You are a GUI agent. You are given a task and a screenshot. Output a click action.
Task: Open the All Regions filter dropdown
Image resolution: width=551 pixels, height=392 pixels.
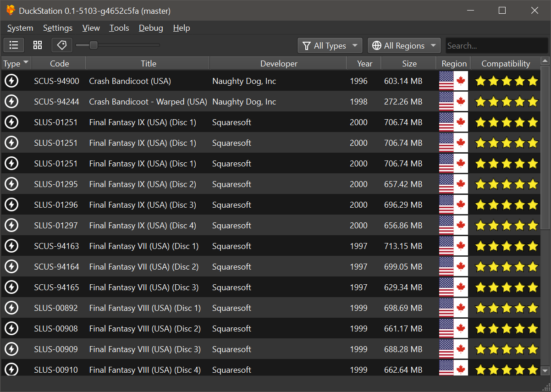(404, 45)
